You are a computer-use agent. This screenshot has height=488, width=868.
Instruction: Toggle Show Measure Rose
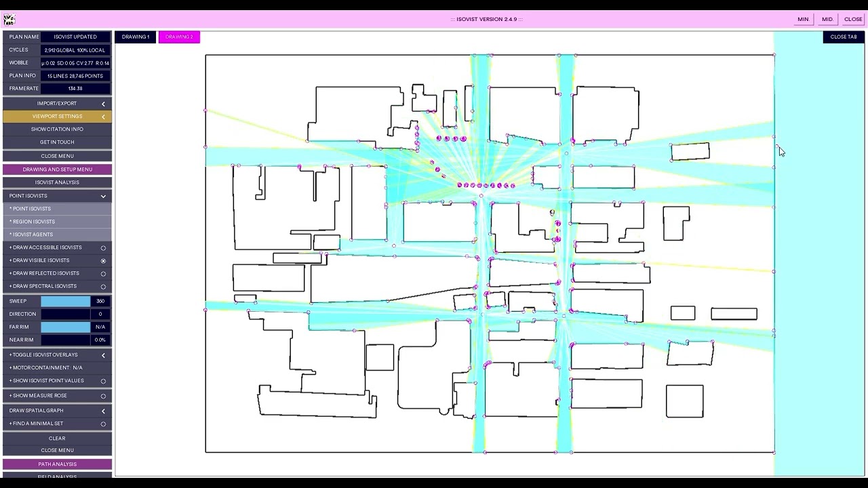point(103,396)
